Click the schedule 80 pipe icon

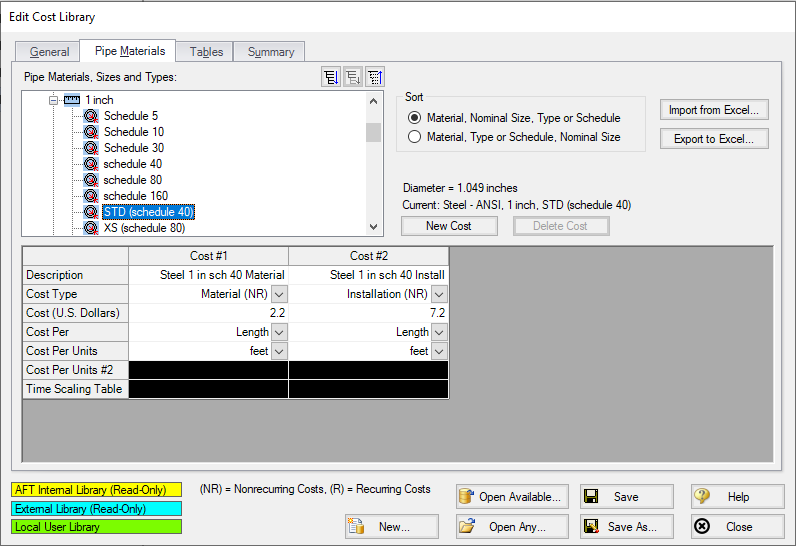pyautogui.click(x=91, y=180)
